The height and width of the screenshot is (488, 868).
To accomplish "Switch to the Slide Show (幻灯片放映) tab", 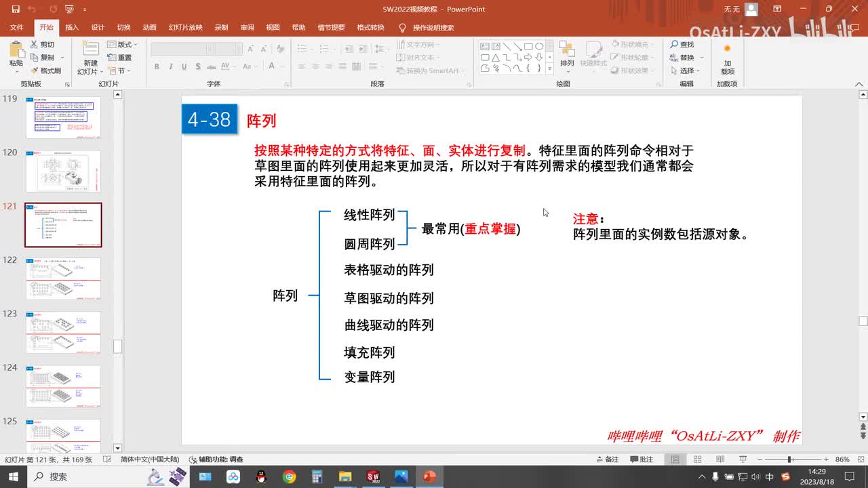I will click(x=185, y=28).
